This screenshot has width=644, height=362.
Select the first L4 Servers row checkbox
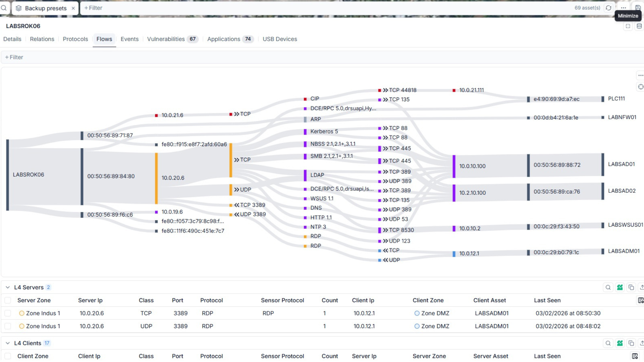(x=8, y=313)
